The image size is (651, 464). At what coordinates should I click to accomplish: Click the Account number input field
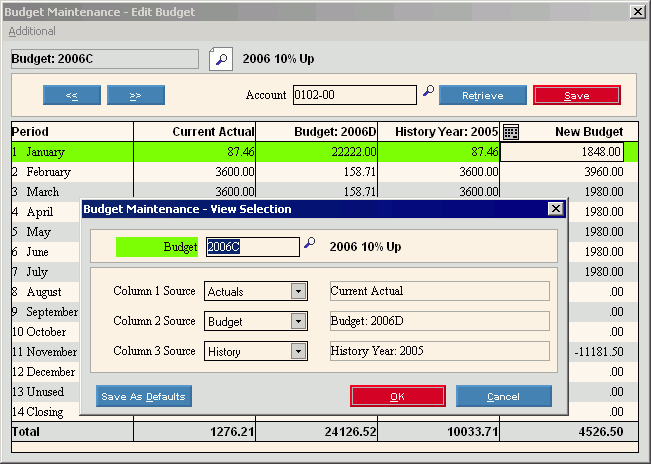pos(354,96)
